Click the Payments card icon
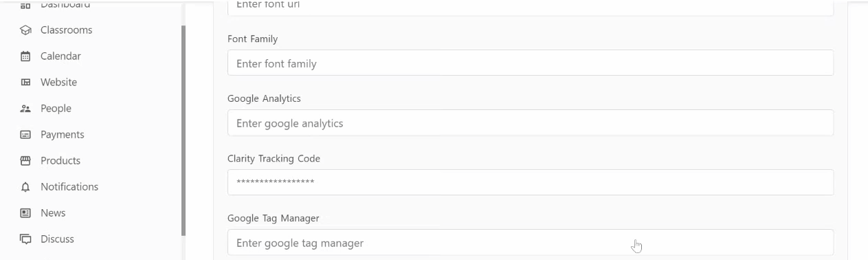Viewport: 868px width, 260px height. 25,135
